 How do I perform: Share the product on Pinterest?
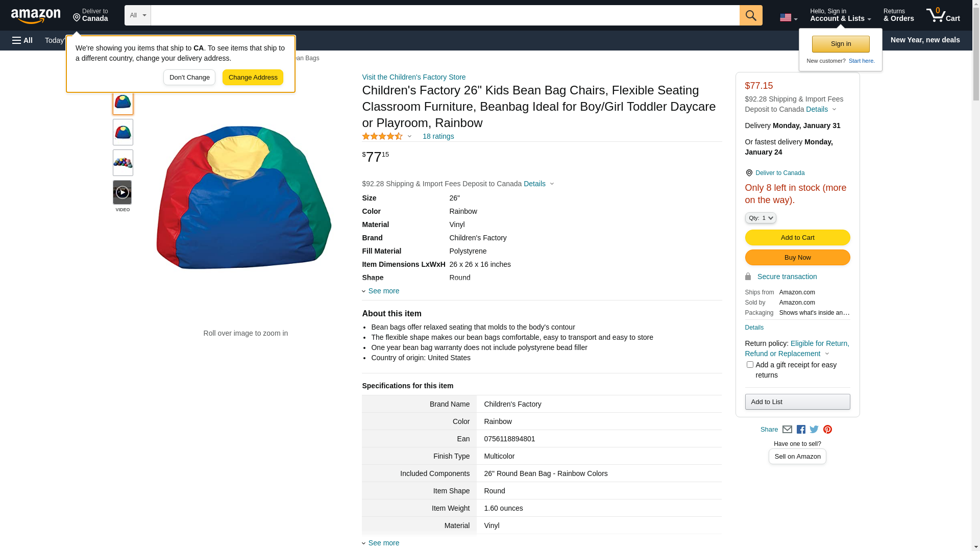(827, 430)
